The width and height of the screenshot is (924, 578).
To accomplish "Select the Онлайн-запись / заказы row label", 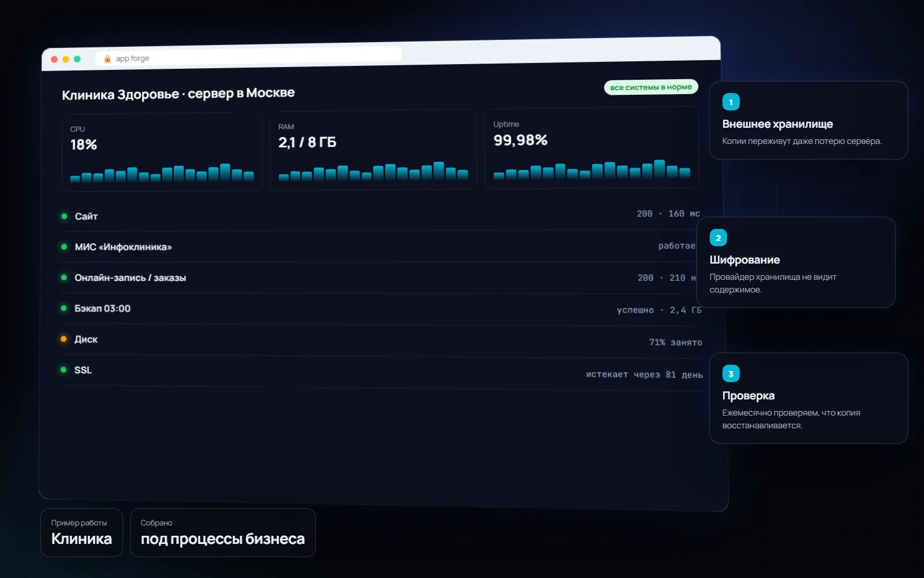I will pos(130,277).
